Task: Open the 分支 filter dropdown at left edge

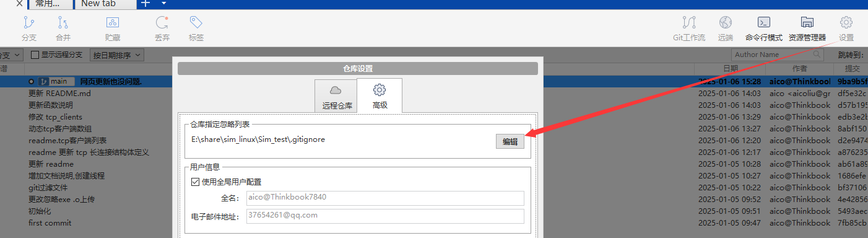Action: 11,55
